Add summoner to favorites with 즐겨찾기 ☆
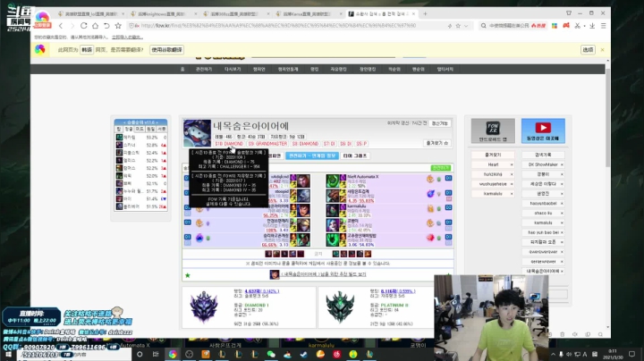Screen dimensions: 644x361 (x=437, y=143)
